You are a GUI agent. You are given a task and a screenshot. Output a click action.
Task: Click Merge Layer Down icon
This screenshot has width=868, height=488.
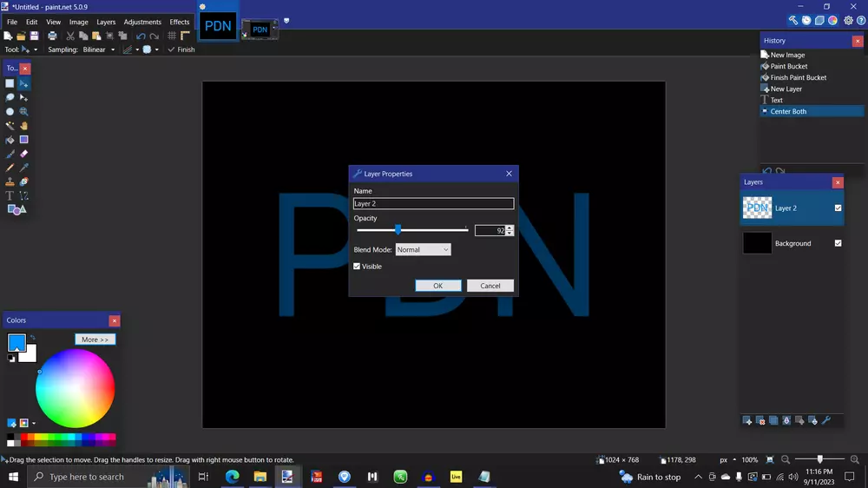786,421
